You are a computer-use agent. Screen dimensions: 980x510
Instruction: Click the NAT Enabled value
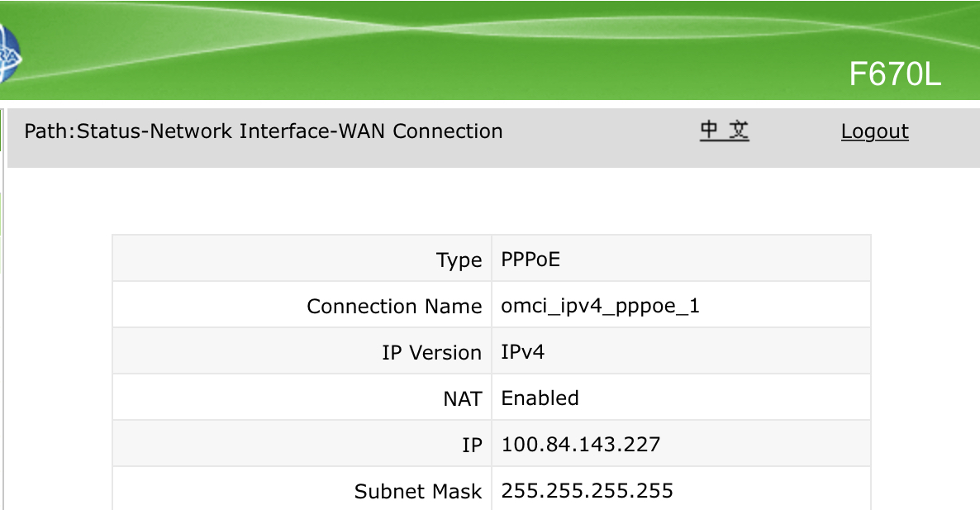tap(540, 398)
